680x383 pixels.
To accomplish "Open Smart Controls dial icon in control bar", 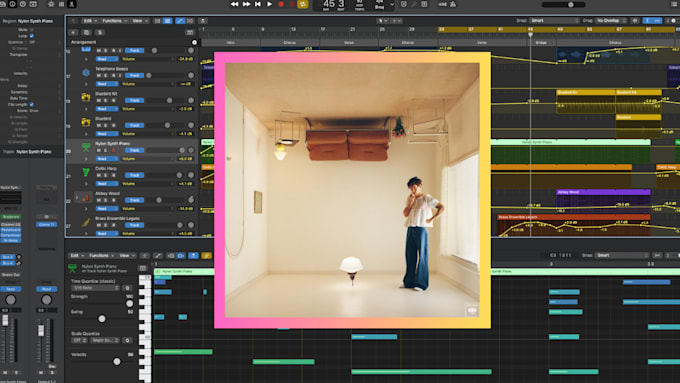I will [x=51, y=4].
